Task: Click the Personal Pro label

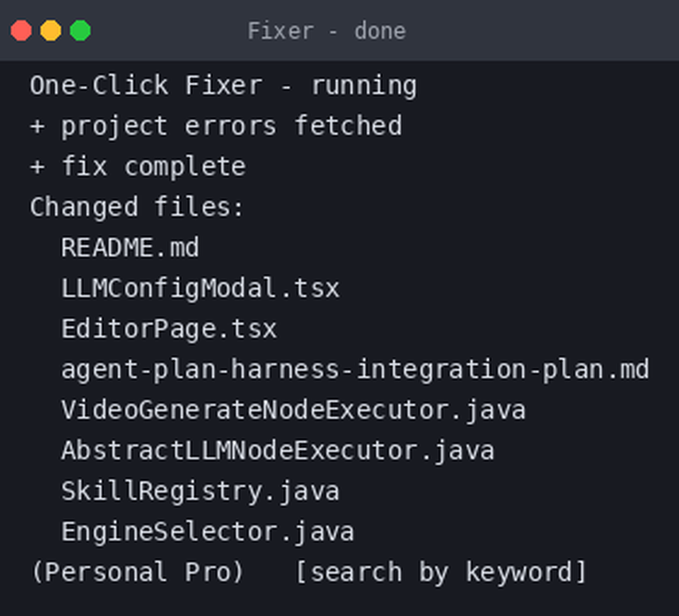Action: (137, 573)
